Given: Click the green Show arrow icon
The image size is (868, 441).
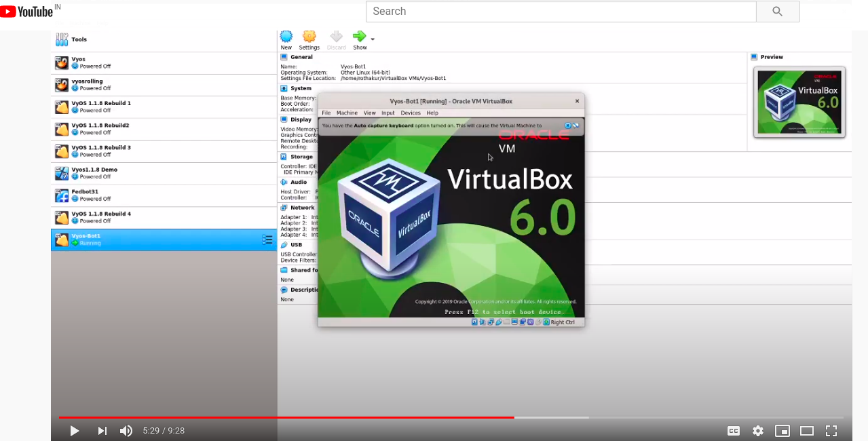Looking at the screenshot, I should coord(359,37).
